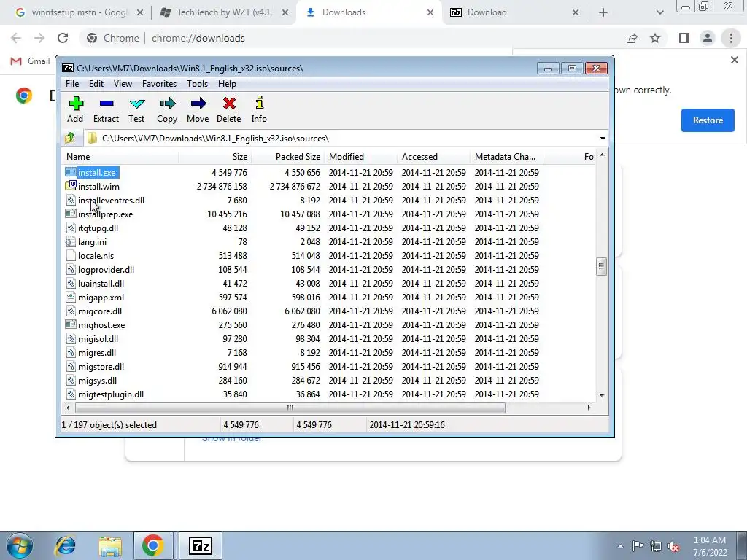Switch to 7z Download tab

(513, 12)
